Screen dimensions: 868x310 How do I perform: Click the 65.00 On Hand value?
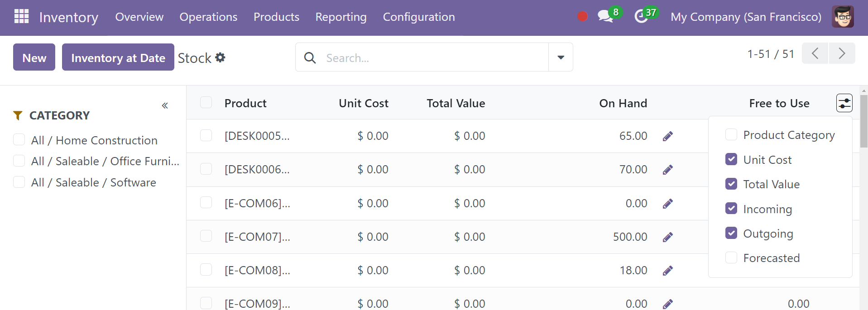(633, 136)
